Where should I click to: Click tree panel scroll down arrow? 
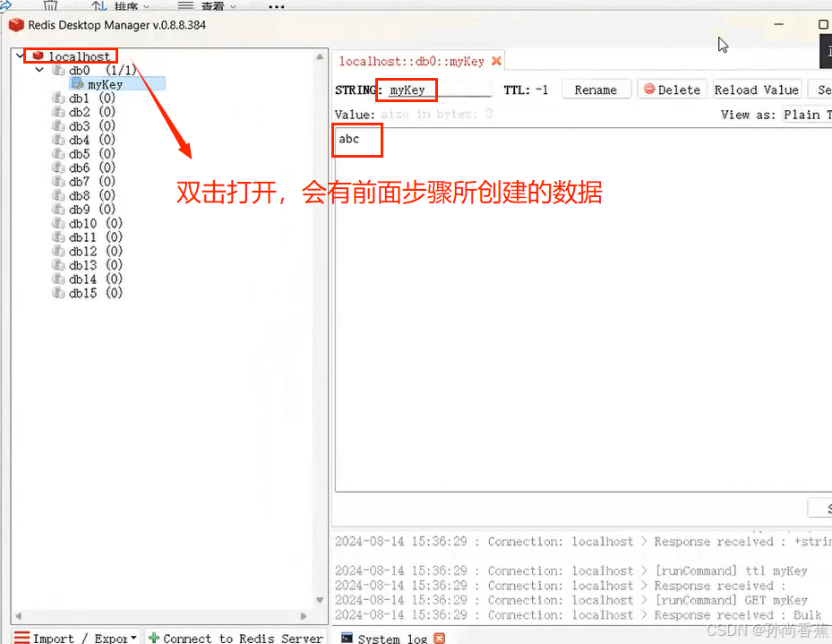pyautogui.click(x=320, y=600)
